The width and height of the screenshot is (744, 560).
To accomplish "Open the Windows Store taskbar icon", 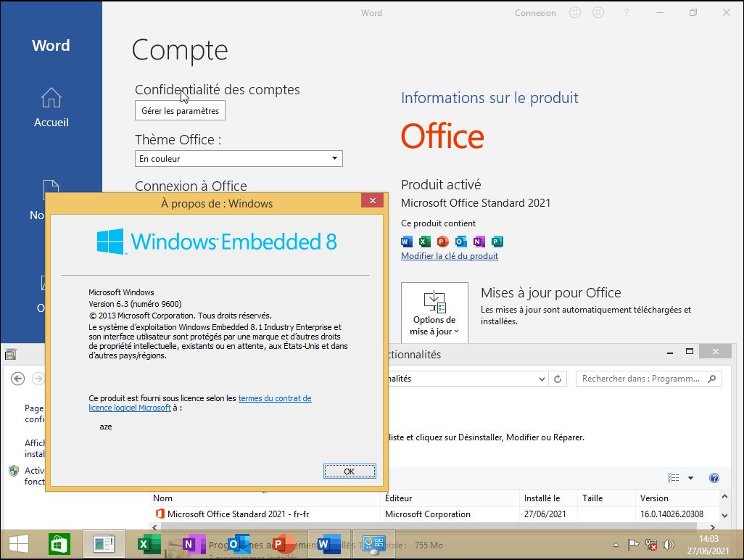I will pyautogui.click(x=59, y=544).
